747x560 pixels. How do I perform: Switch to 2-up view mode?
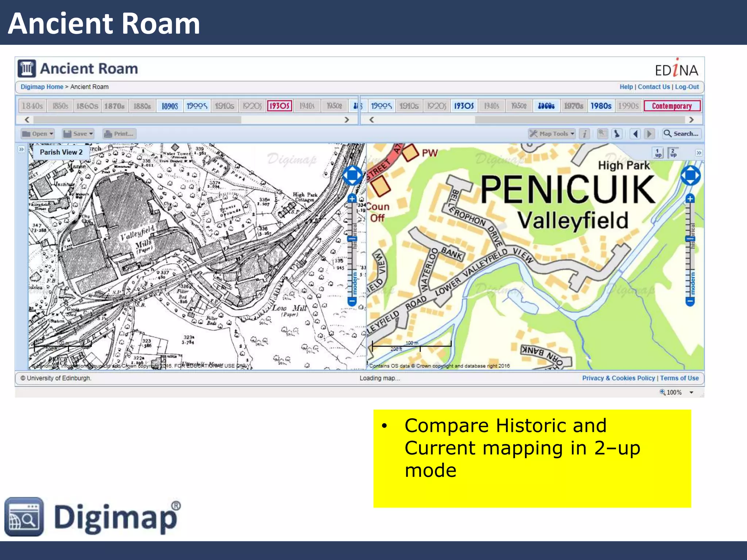click(673, 153)
